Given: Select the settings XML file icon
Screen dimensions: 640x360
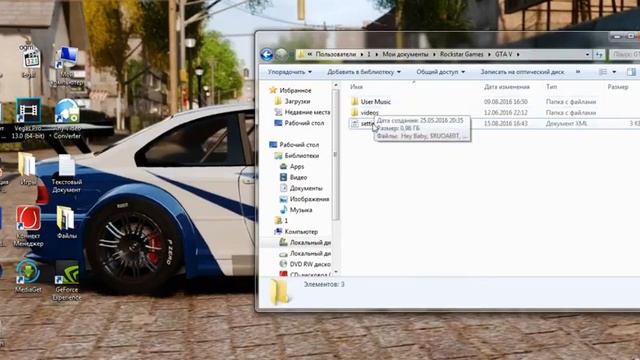Looking at the screenshot, I should pos(354,123).
